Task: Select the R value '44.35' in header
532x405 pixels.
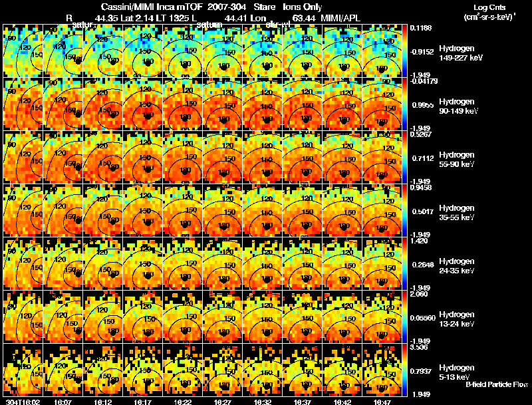Action: pyautogui.click(x=106, y=19)
